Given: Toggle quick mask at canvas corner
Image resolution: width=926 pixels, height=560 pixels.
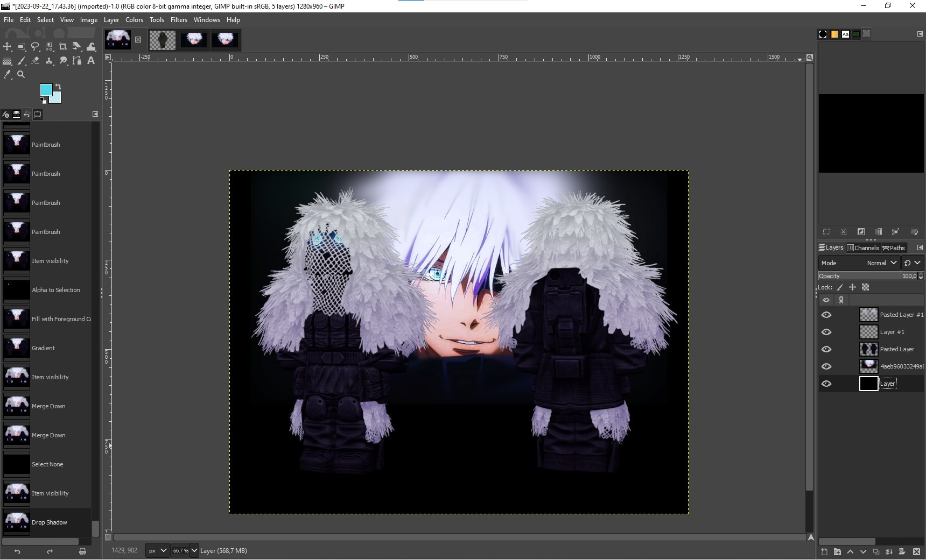Looking at the screenshot, I should 108,537.
